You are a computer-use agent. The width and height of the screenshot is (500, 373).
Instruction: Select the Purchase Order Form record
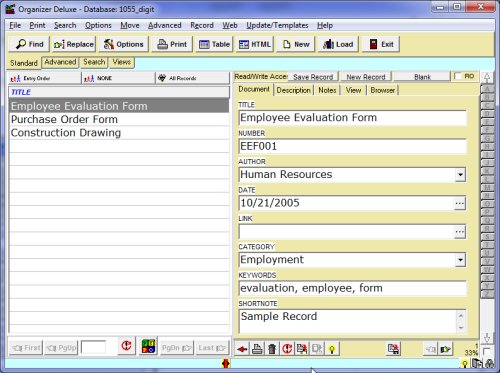(119, 119)
